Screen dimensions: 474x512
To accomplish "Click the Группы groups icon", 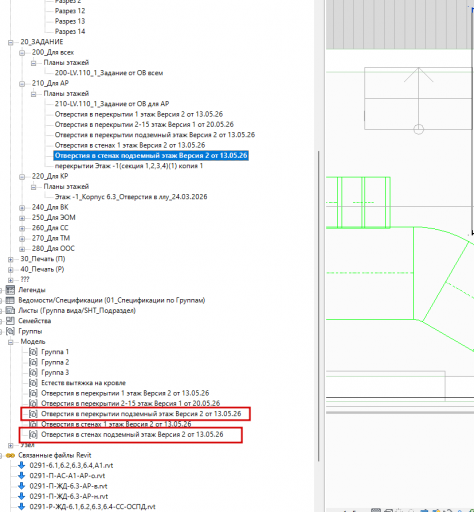I will 10,331.
